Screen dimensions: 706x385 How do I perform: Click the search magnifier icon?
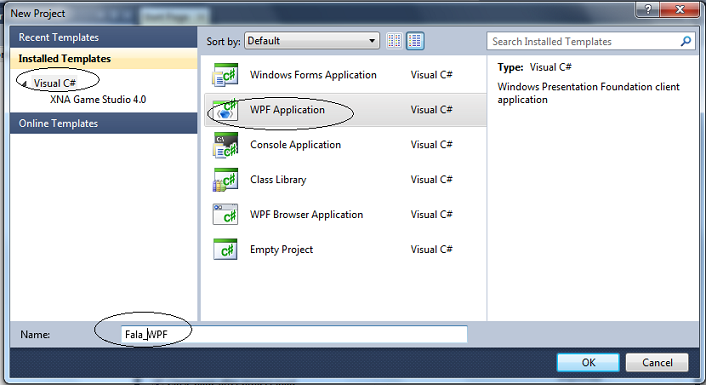(685, 41)
